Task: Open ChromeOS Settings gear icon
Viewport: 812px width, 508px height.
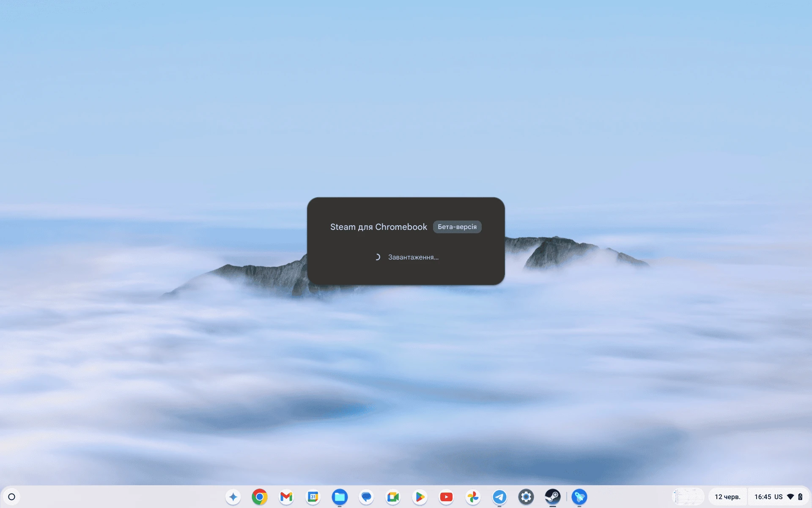Action: click(526, 497)
